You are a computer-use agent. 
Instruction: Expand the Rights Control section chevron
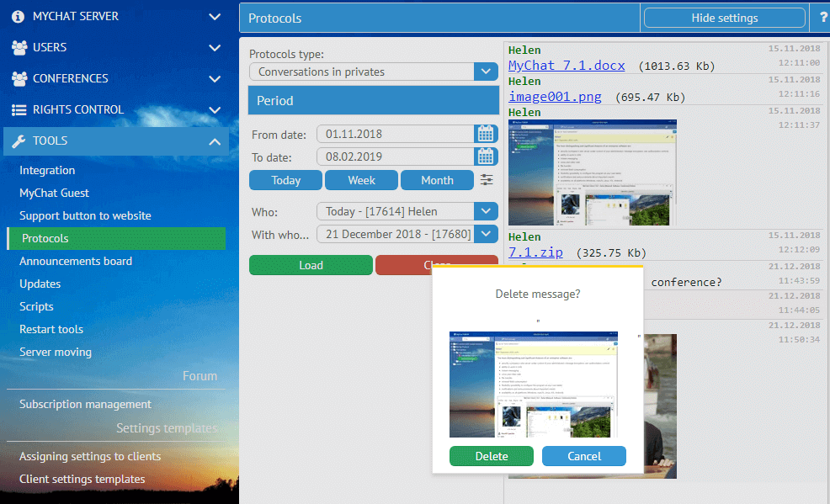coord(215,110)
